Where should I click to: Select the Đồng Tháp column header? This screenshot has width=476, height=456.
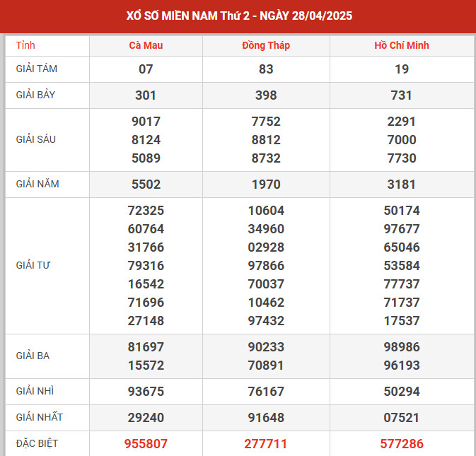coord(266,45)
